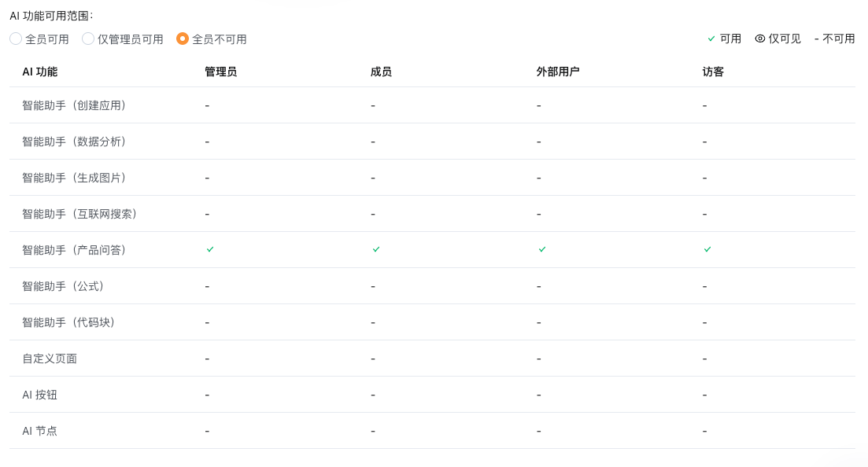Click the 自定义页面 row label
This screenshot has height=467, width=868.
pos(50,359)
